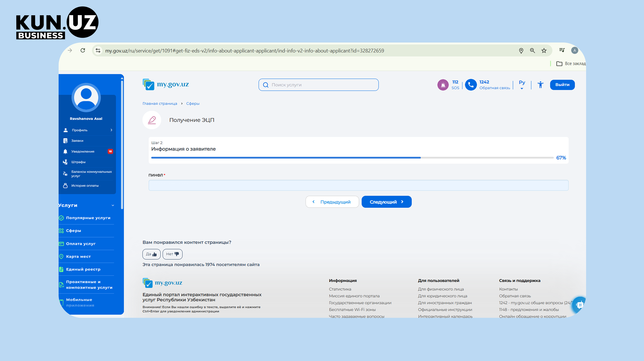Image resolution: width=644 pixels, height=361 pixels.
Task: Open the media control playlist icon
Action: (x=562, y=50)
